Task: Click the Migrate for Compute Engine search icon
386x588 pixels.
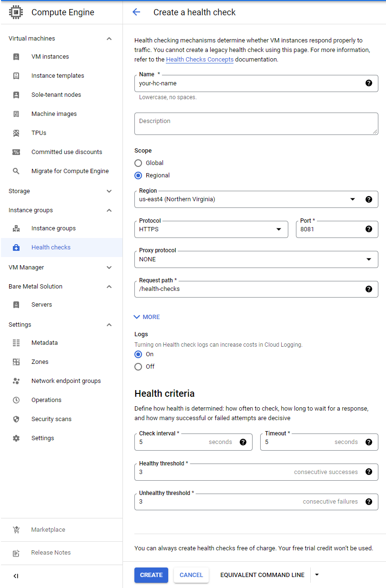Action: [x=16, y=171]
